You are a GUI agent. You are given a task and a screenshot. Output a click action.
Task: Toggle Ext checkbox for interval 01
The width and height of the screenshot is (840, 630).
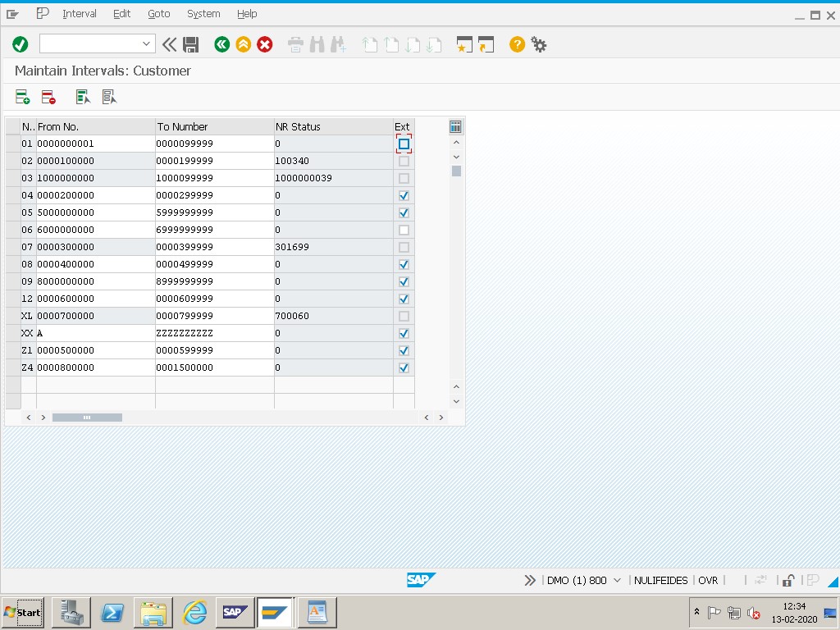[404, 144]
